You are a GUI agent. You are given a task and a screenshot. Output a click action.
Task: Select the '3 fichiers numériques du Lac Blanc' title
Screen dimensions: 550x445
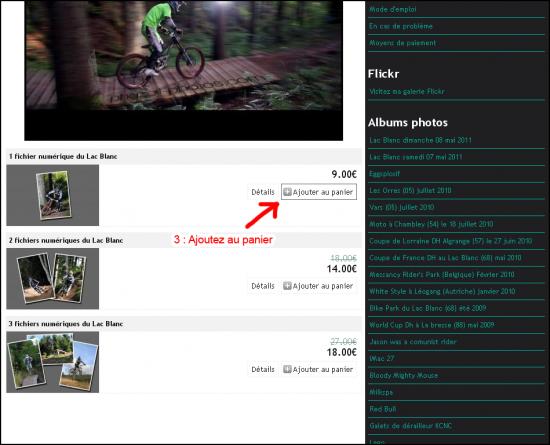[66, 324]
